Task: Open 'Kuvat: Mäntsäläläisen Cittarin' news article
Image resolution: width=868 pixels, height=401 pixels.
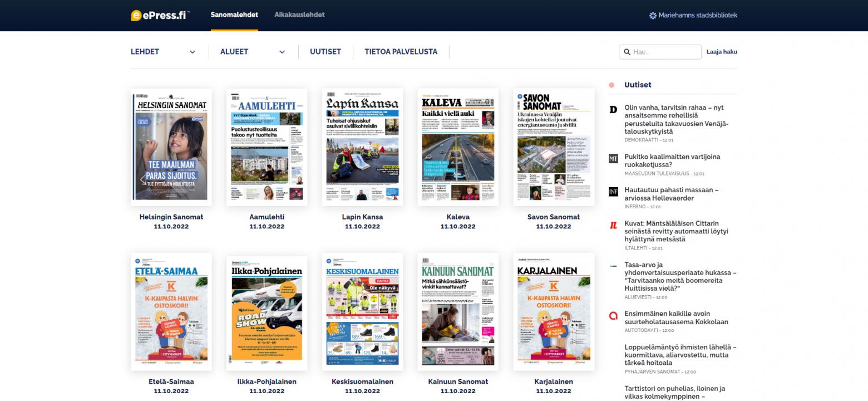Action: tap(677, 231)
